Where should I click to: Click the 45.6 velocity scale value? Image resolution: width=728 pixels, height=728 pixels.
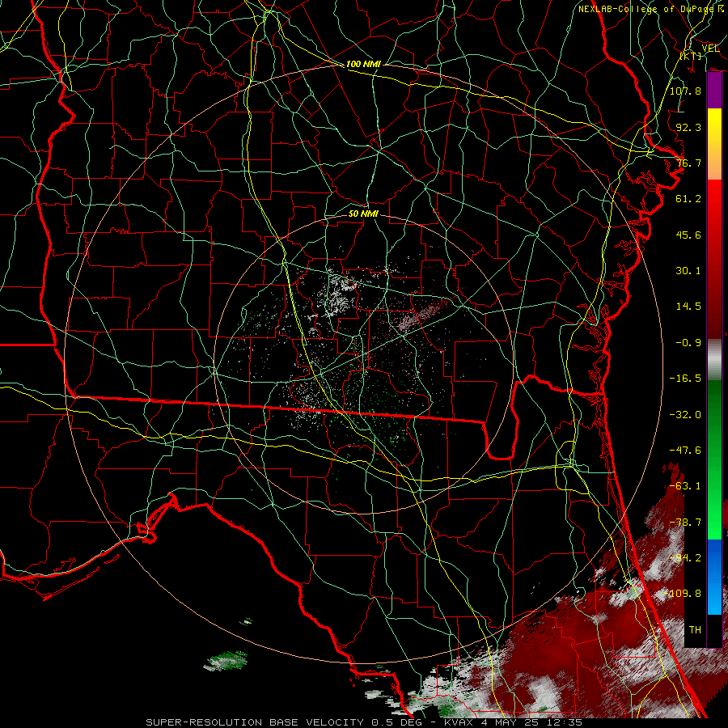coord(688,235)
